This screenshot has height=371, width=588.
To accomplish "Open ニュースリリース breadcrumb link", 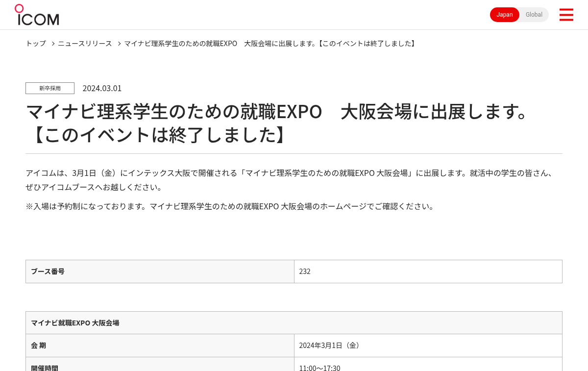I will point(85,44).
